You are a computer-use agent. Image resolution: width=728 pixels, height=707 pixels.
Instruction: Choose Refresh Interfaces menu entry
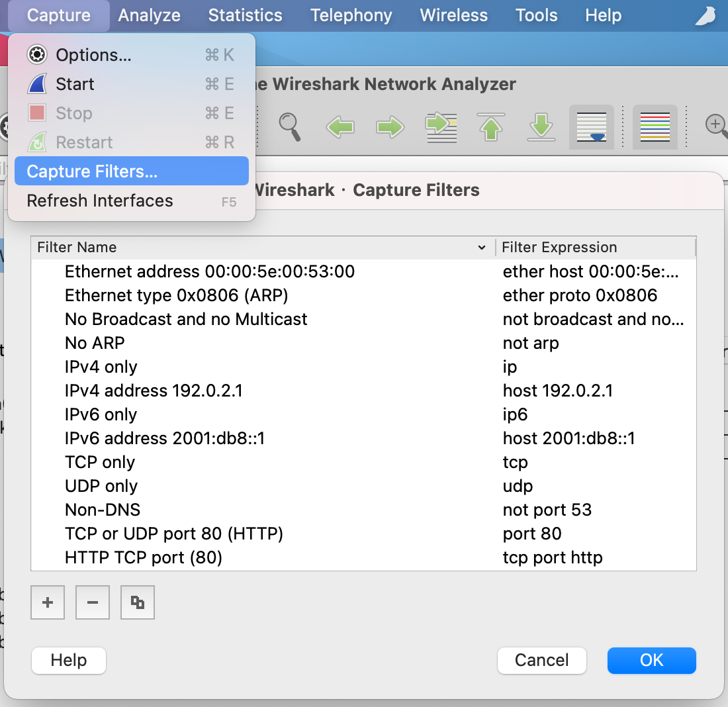(x=132, y=201)
